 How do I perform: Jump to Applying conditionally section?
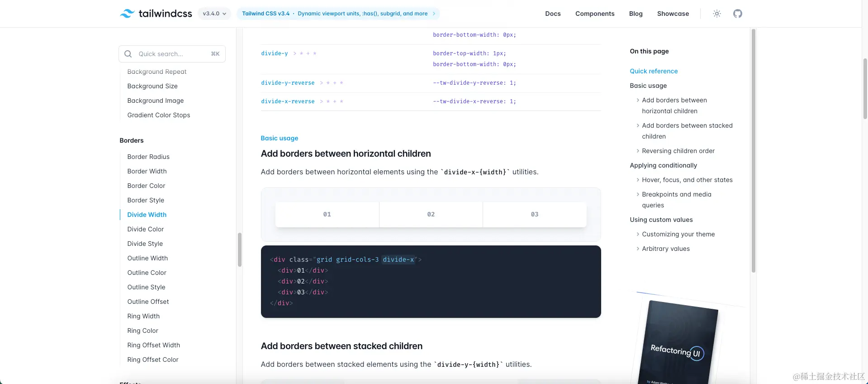pyautogui.click(x=664, y=165)
